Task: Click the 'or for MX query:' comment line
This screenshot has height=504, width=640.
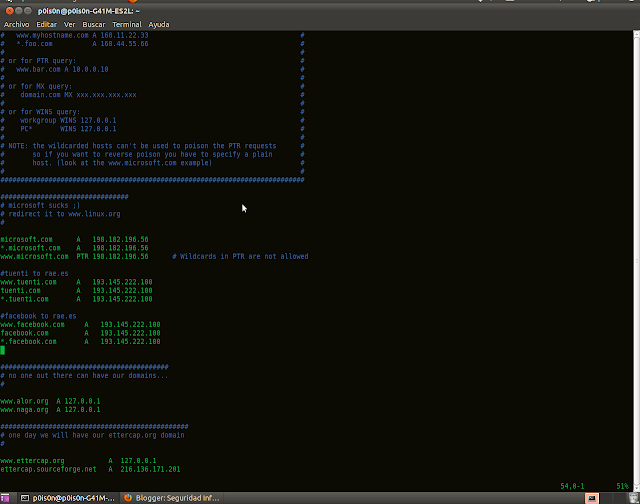Action: [36, 87]
